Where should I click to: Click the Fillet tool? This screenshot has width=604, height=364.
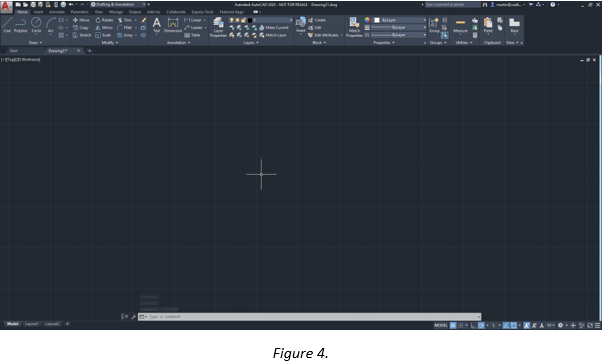pyautogui.click(x=125, y=28)
